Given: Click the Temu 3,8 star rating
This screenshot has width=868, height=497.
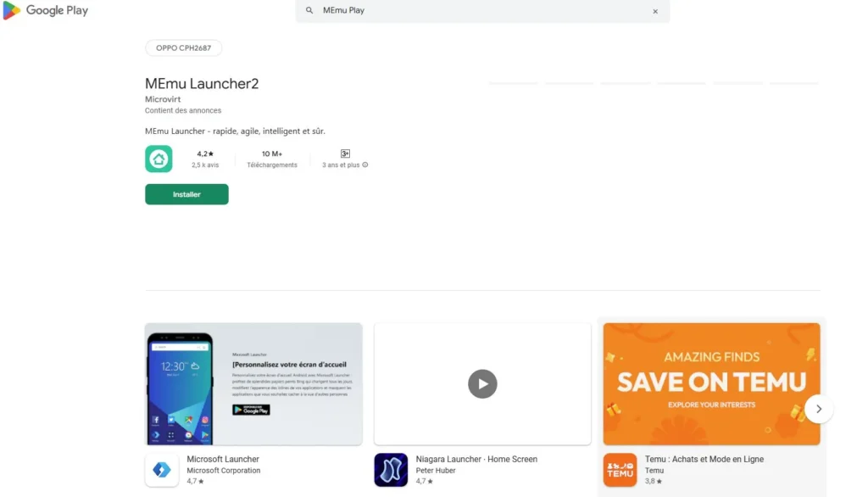Looking at the screenshot, I should 654,482.
